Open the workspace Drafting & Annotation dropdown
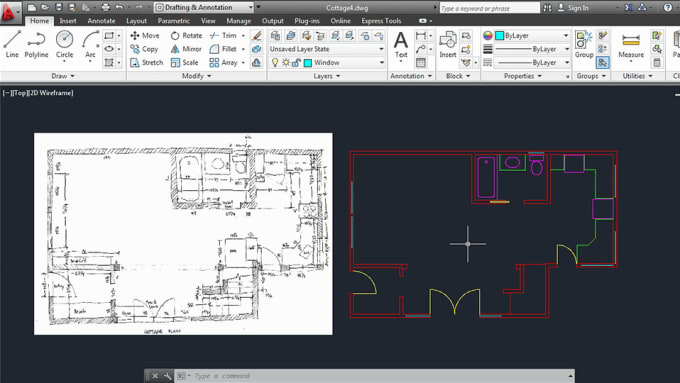 204,7
